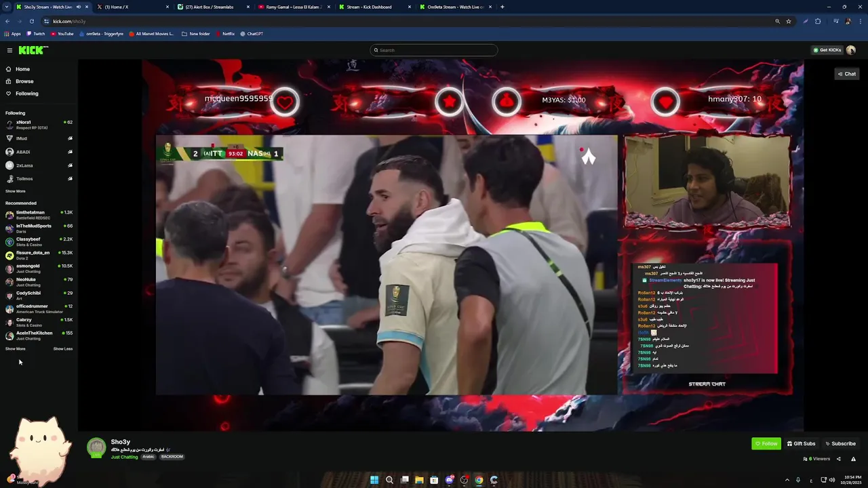Open officedrummer recommended channel
Screen dimensions: 868x488
point(39,308)
